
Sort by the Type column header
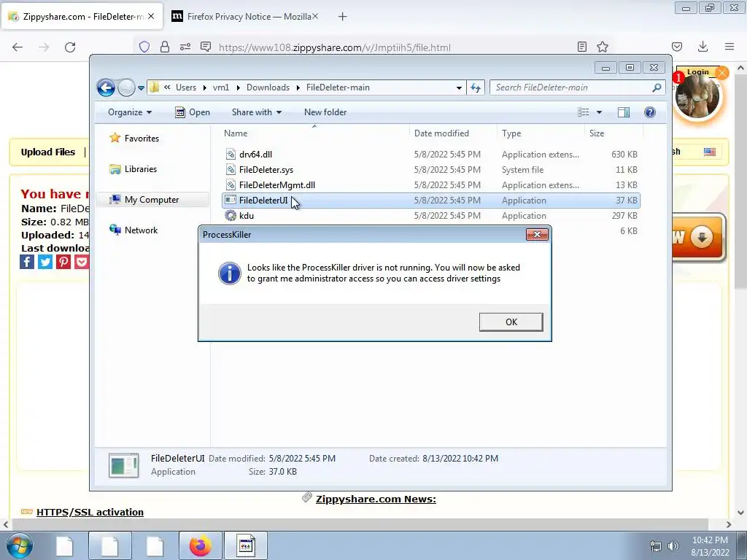click(x=511, y=133)
